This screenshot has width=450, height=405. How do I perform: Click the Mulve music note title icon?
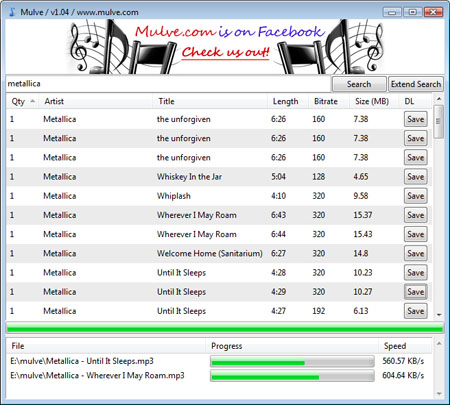pos(12,12)
